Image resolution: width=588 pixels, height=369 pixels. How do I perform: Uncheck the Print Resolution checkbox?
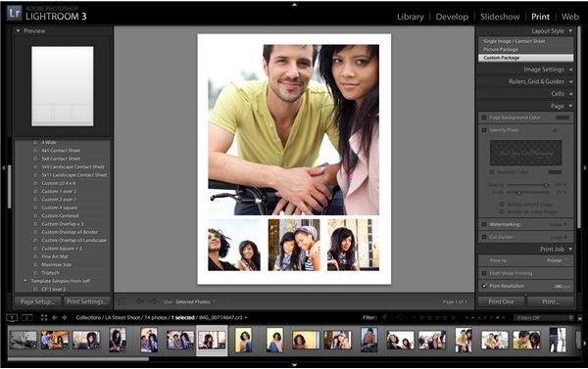(484, 286)
